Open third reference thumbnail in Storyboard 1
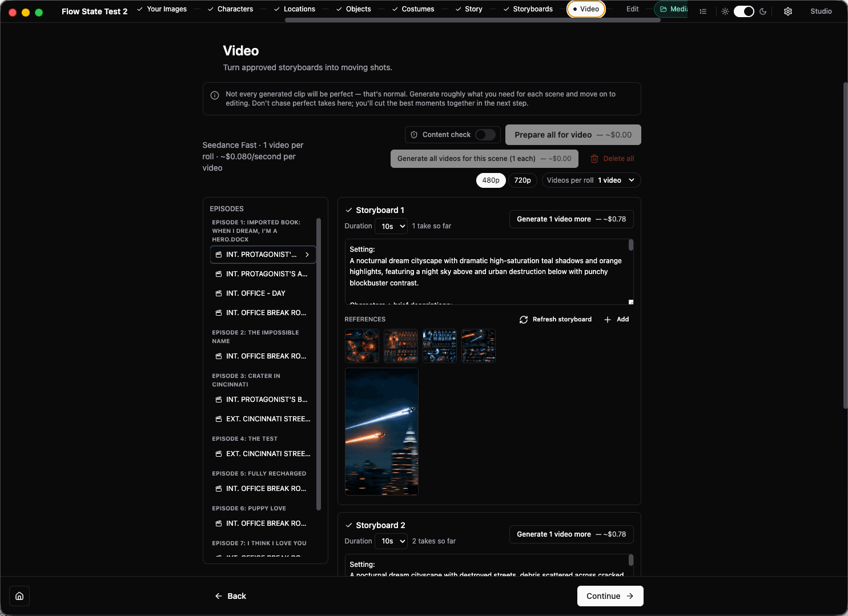Viewport: 848px width, 616px height. click(440, 346)
